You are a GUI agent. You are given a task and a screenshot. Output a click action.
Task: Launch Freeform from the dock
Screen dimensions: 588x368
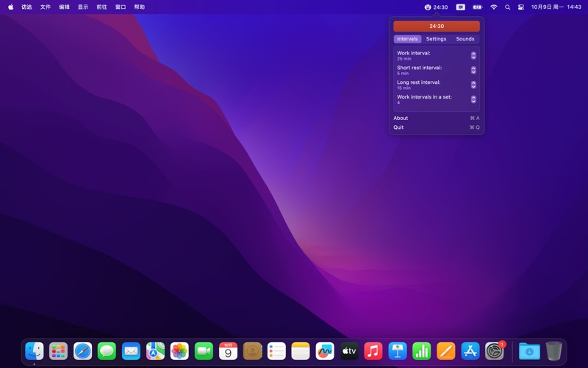tap(325, 351)
